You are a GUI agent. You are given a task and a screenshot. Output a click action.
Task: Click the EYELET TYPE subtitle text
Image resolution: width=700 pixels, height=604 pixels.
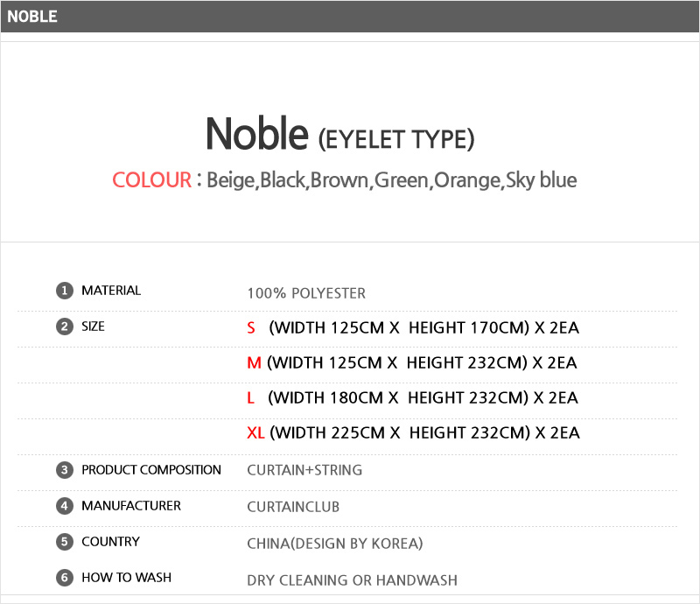395,138
